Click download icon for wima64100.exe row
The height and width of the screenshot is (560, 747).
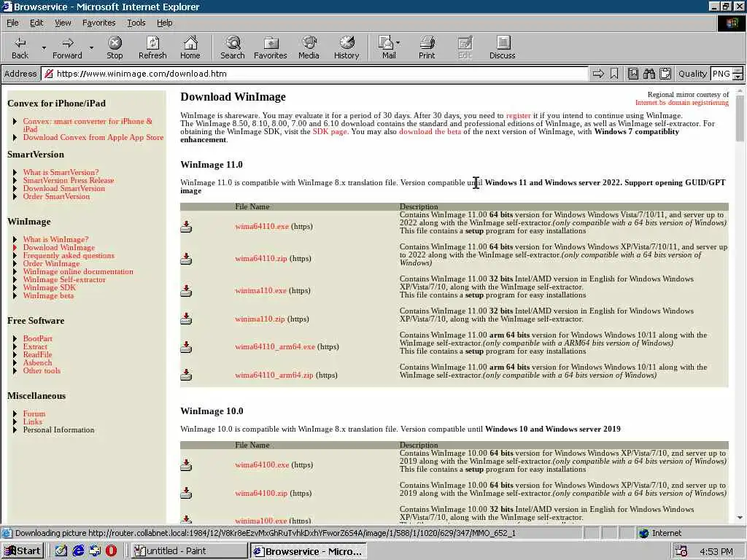186,464
